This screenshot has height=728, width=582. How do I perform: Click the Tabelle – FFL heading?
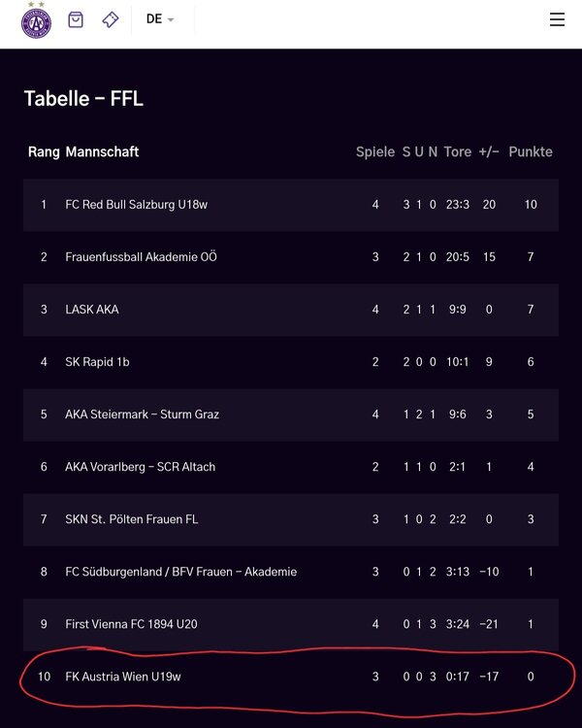coord(83,98)
